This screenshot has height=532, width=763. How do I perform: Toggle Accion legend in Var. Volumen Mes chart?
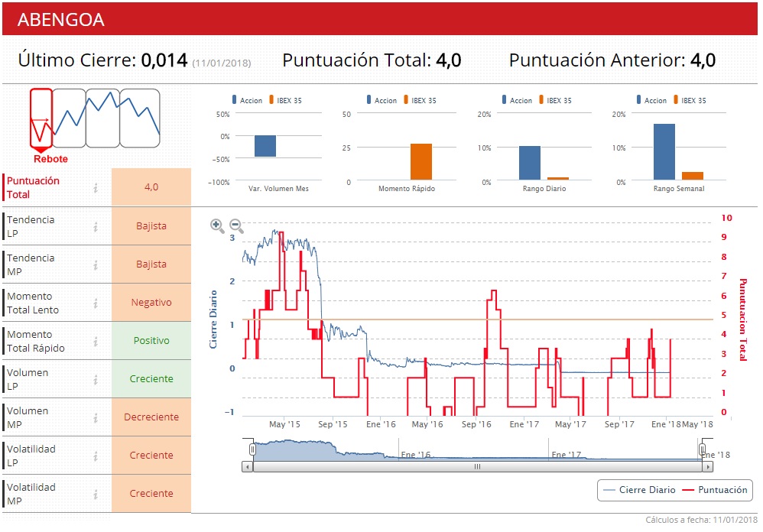tap(245, 100)
